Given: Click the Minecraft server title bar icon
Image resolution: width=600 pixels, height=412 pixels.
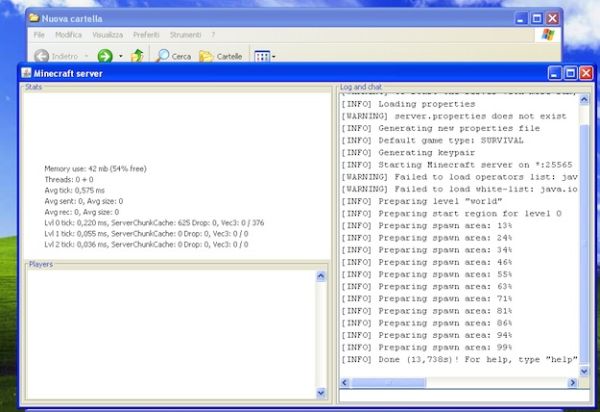Looking at the screenshot, I should click(x=26, y=73).
